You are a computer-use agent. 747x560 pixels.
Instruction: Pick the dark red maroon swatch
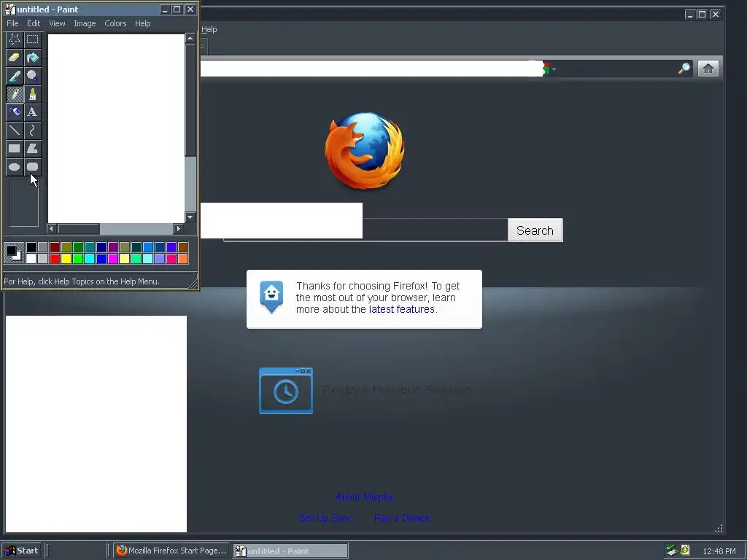(x=54, y=246)
